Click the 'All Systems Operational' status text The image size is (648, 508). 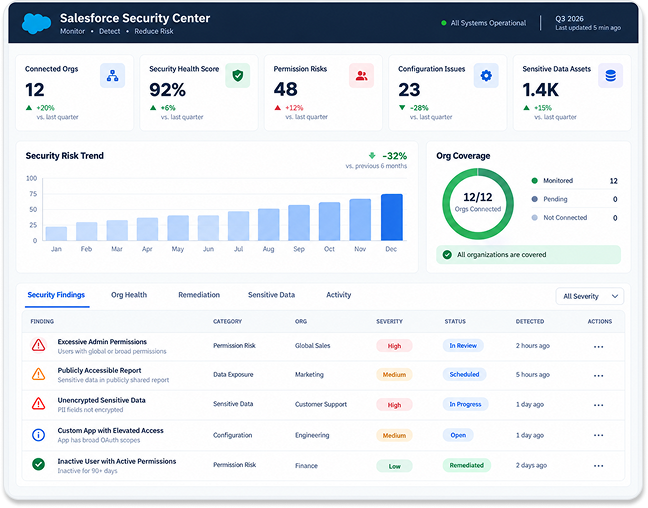[488, 23]
